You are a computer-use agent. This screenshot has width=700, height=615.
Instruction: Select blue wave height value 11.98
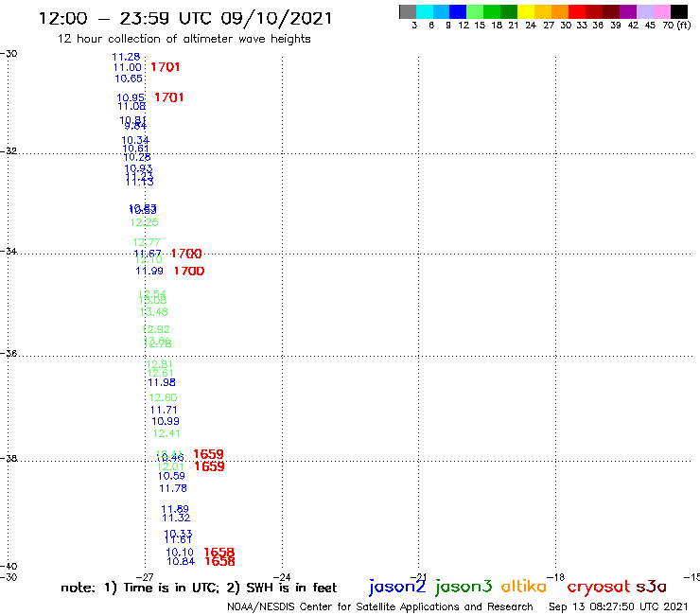coord(162,383)
